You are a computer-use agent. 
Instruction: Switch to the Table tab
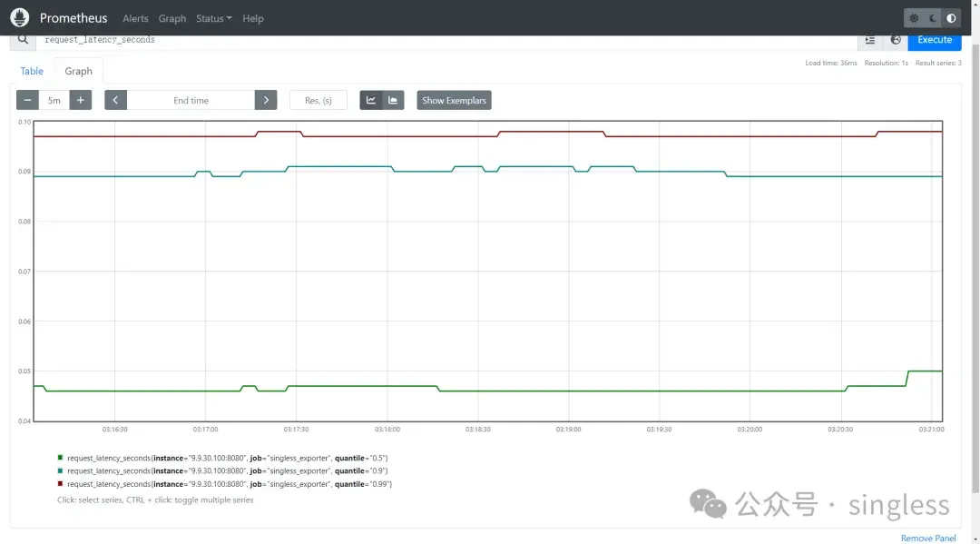tap(32, 71)
